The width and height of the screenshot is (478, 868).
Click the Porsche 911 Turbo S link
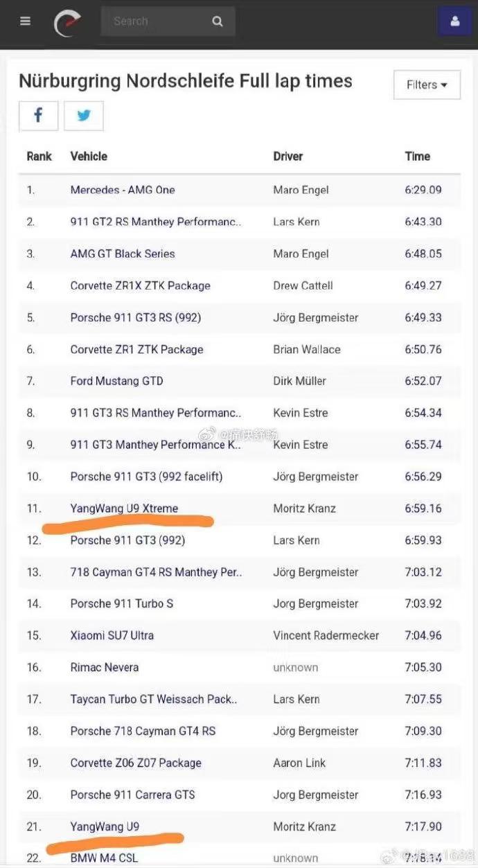[x=122, y=603]
